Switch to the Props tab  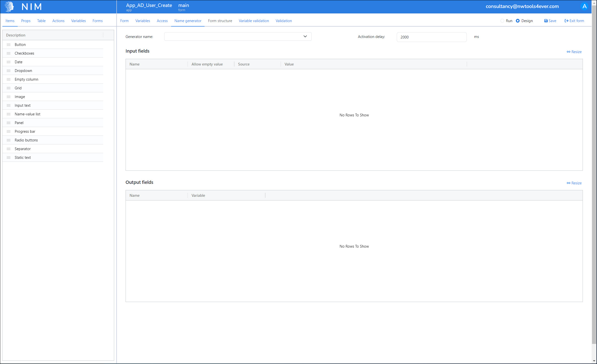point(26,21)
